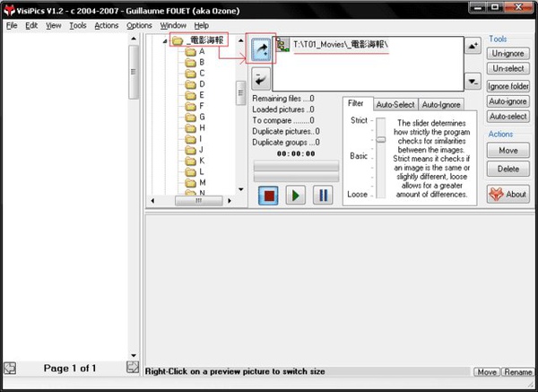Click the Basic label on the filter scale
The image size is (538, 392).
tap(359, 156)
